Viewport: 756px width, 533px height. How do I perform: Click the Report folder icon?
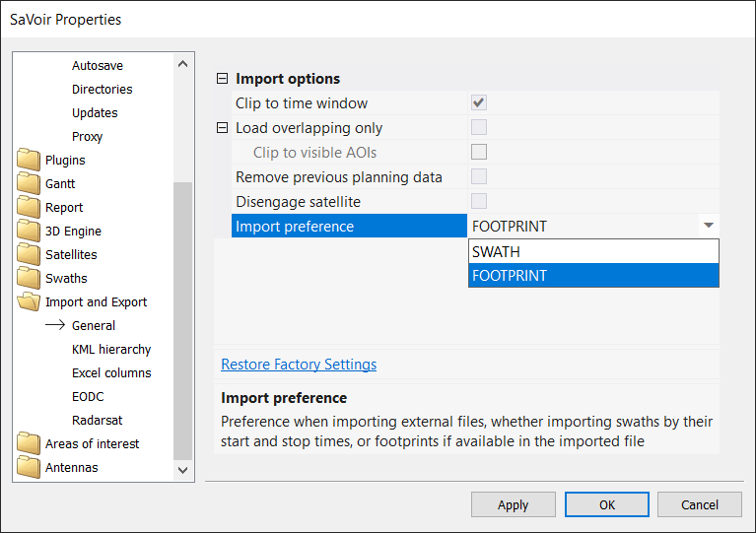click(29, 208)
